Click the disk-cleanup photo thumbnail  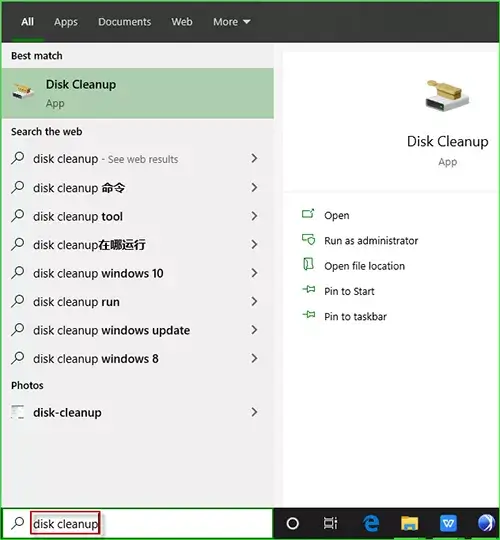pyautogui.click(x=18, y=412)
